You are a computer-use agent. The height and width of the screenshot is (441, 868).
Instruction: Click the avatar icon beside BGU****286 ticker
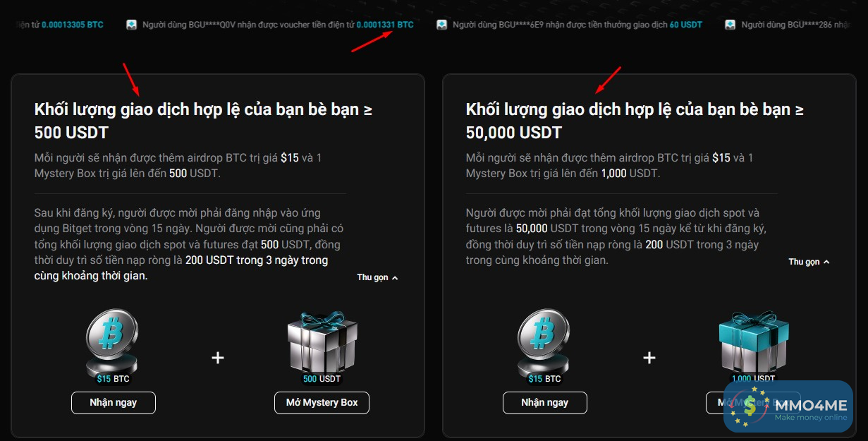(730, 25)
